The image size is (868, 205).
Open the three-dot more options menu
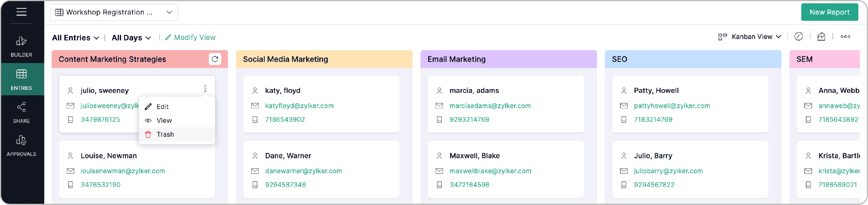pyautogui.click(x=845, y=37)
